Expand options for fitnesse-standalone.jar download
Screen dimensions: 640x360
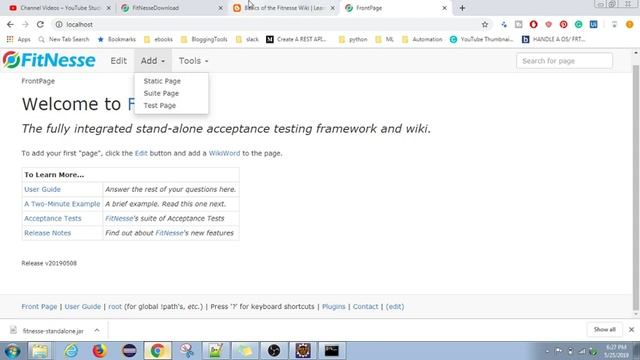(97, 330)
